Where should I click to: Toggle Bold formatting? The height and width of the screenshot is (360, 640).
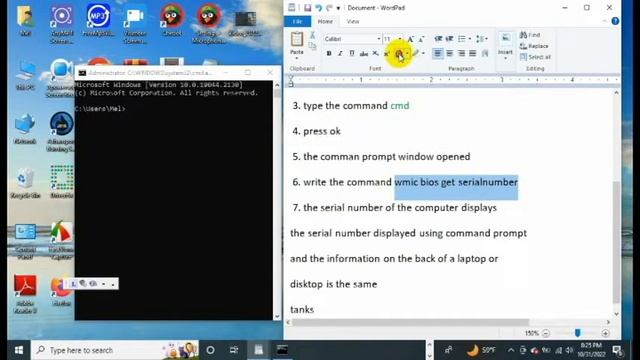(x=329, y=53)
